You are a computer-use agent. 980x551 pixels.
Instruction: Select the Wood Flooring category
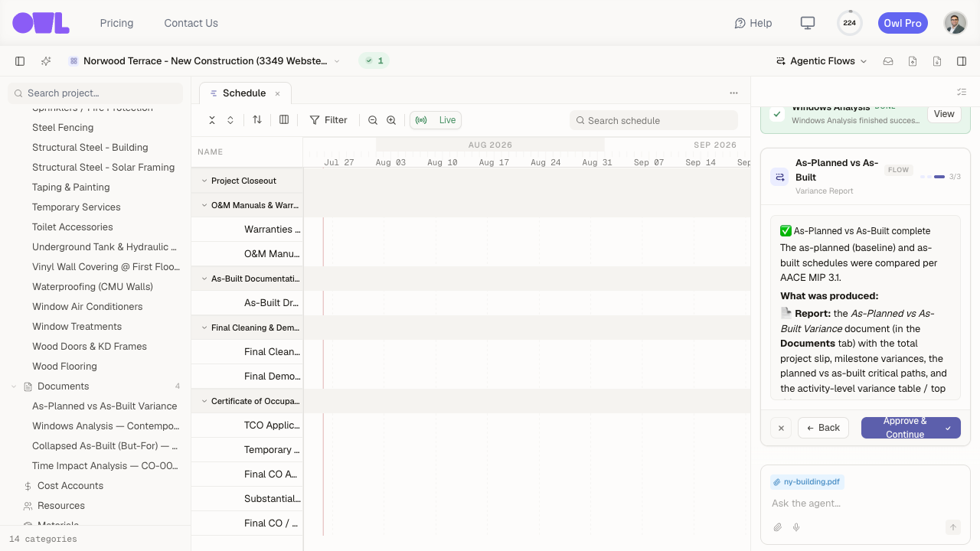coord(64,367)
